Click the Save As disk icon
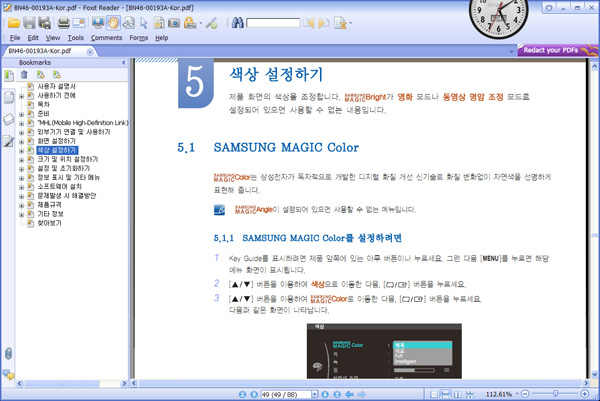The height and width of the screenshot is (401, 600). pos(45,23)
